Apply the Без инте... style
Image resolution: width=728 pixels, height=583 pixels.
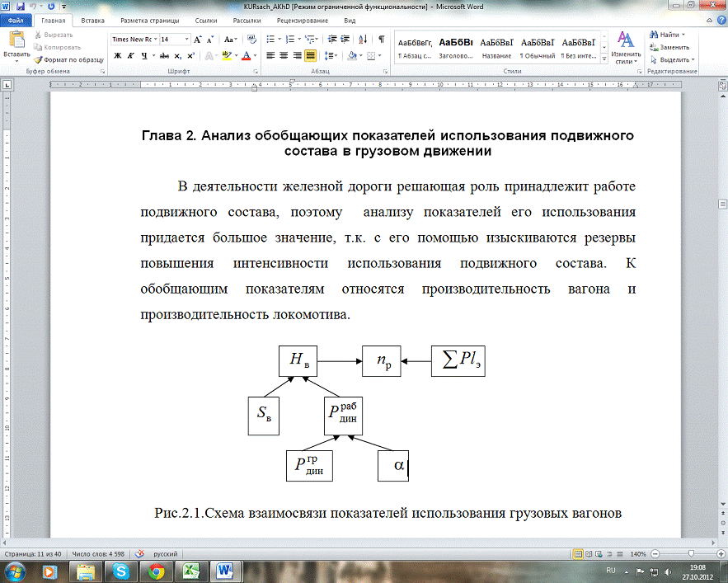point(578,48)
